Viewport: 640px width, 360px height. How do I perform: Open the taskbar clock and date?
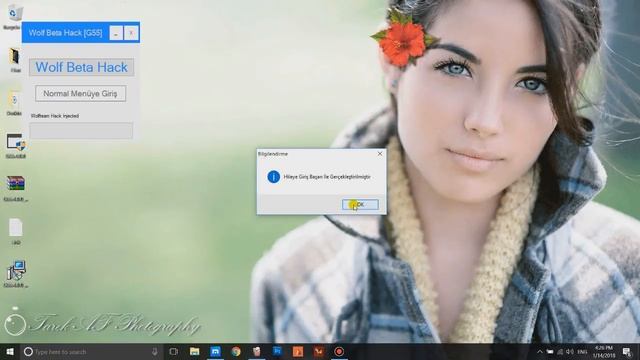[x=604, y=352]
